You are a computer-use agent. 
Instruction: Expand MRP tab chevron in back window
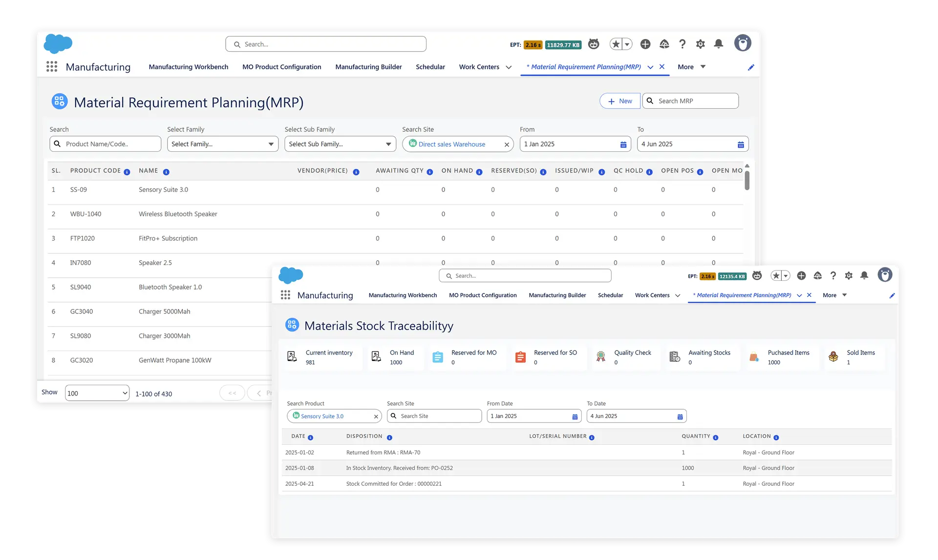click(x=650, y=67)
